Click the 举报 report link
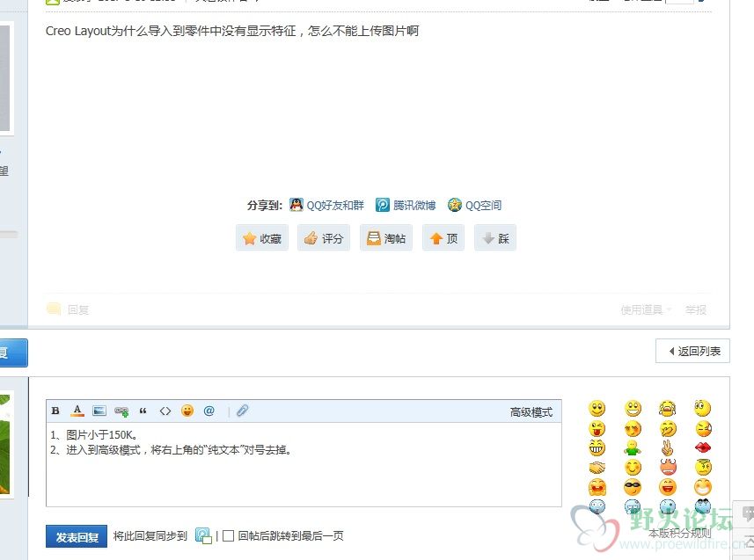 pos(696,310)
